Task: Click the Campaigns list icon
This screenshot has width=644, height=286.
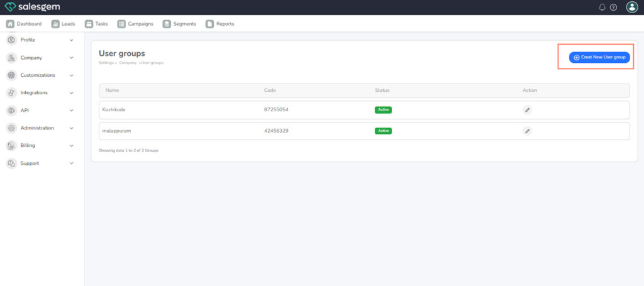Action: click(x=121, y=24)
